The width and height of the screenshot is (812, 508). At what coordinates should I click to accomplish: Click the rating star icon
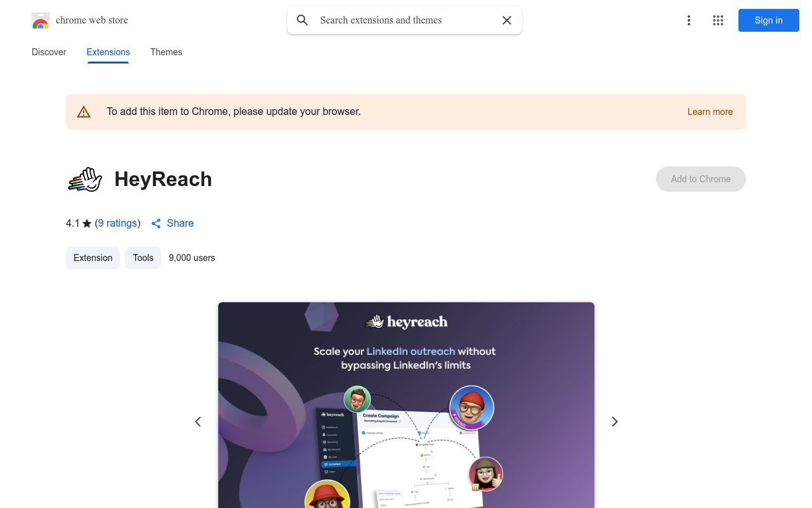coord(87,224)
